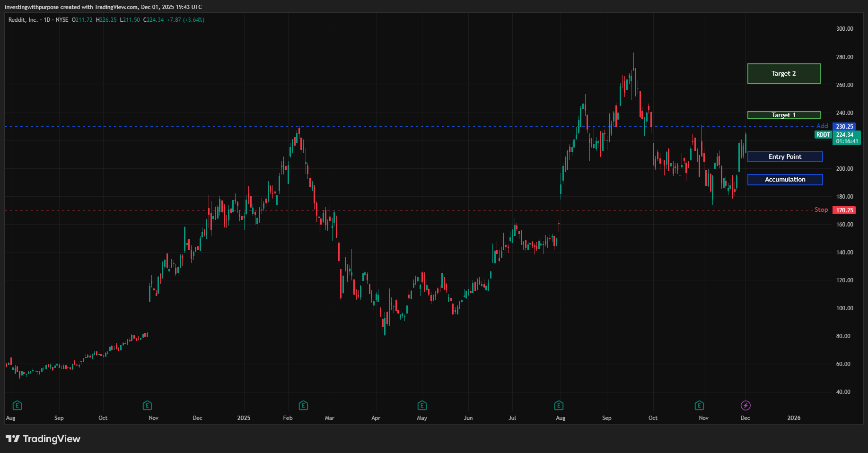
Task: Select the 'Add' text on the dashed line
Action: coord(823,126)
